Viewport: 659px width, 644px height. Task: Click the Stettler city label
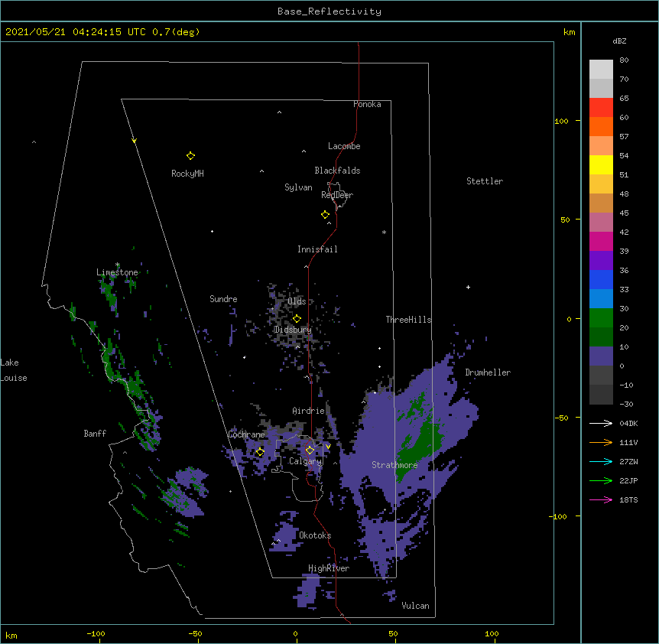pyautogui.click(x=485, y=181)
